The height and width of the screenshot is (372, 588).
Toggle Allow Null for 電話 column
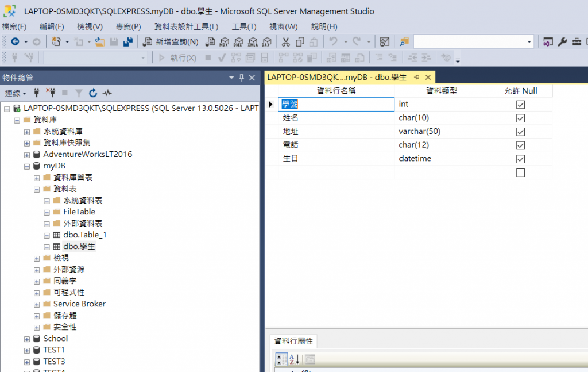520,145
